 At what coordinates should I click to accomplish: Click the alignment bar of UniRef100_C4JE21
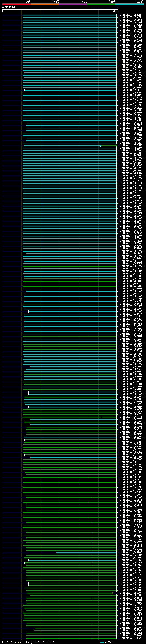coord(72,638)
